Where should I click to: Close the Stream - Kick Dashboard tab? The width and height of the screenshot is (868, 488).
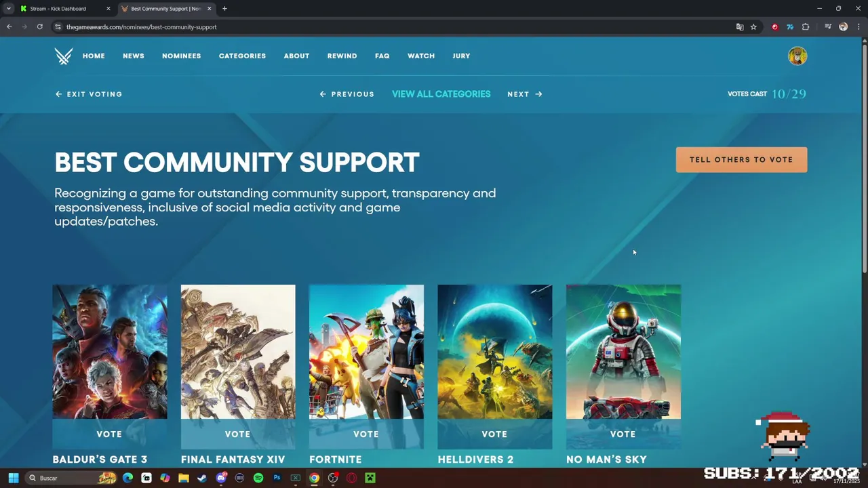(108, 9)
